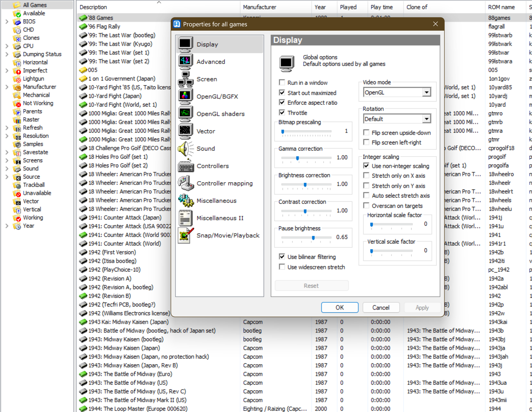The height and width of the screenshot is (412, 532).
Task: Expand the Source tree node
Action: (7, 177)
